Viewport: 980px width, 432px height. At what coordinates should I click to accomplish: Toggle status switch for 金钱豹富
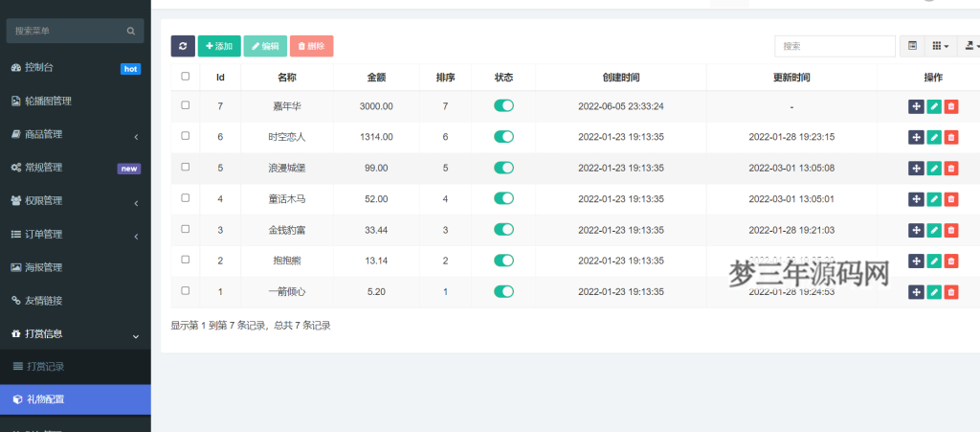pyautogui.click(x=503, y=230)
